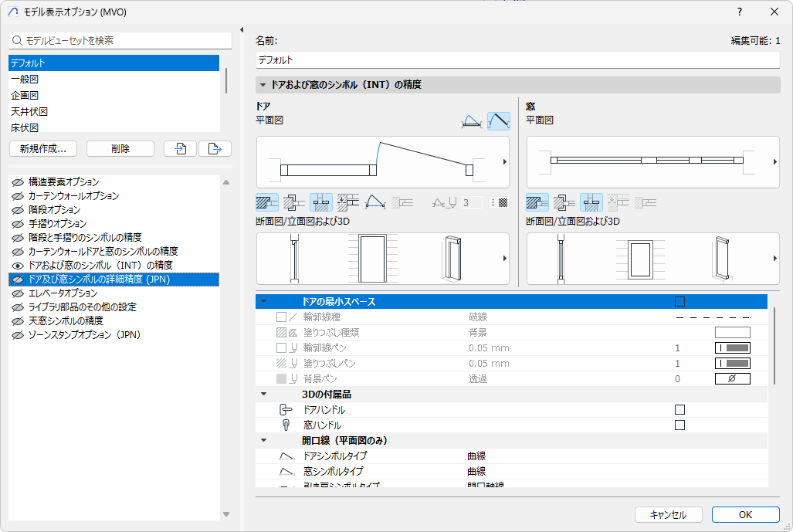Viewport: 793px width, 532px height.
Task: Toggle window frame casing icon
Action: (564, 203)
